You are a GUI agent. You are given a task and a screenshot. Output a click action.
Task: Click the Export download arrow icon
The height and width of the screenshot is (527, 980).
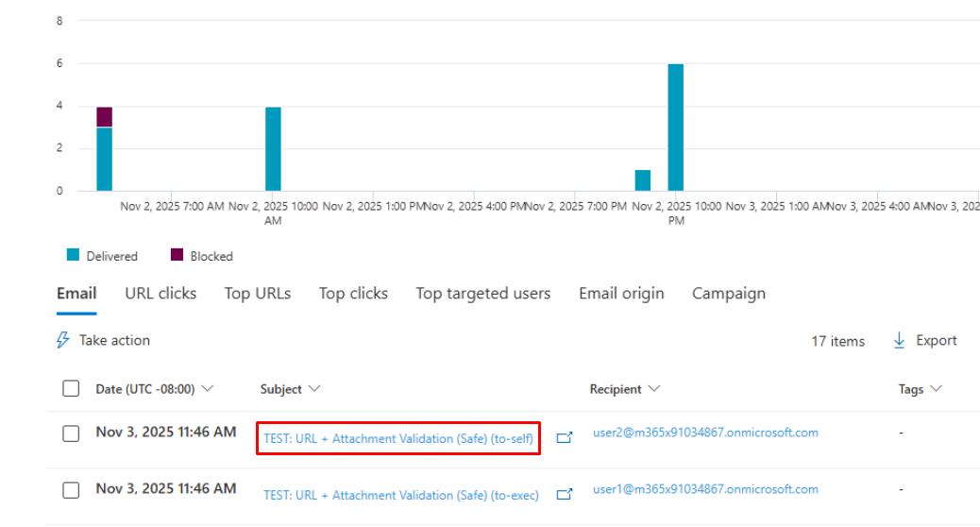[x=899, y=341]
